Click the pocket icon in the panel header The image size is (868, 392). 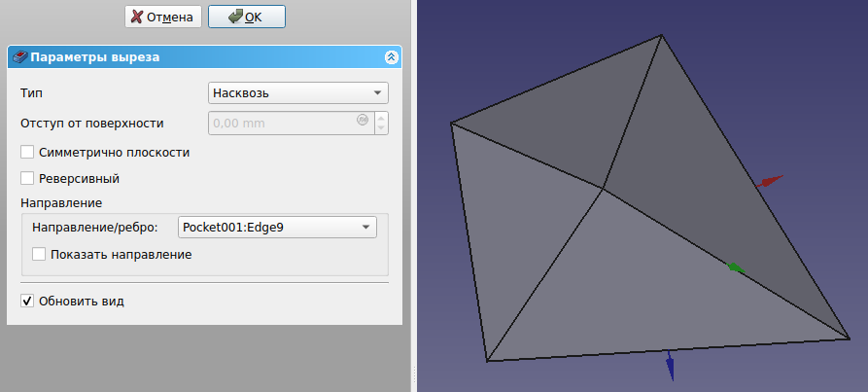click(x=19, y=57)
